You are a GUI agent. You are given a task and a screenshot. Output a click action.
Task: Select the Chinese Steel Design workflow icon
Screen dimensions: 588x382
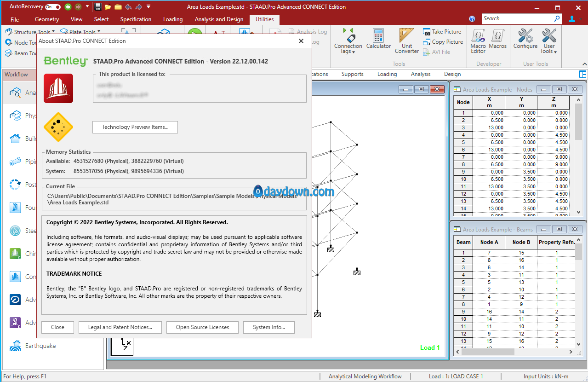tap(16, 254)
